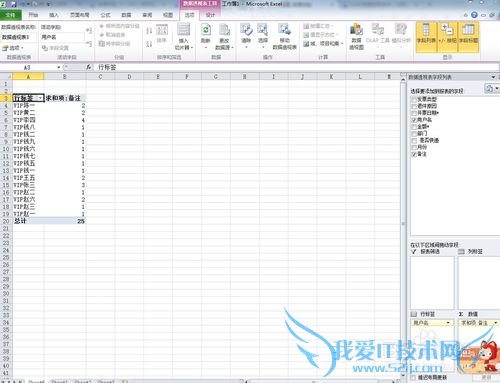Click the Sort Ascending icon
Screen dimensions: 500x383
[149, 31]
